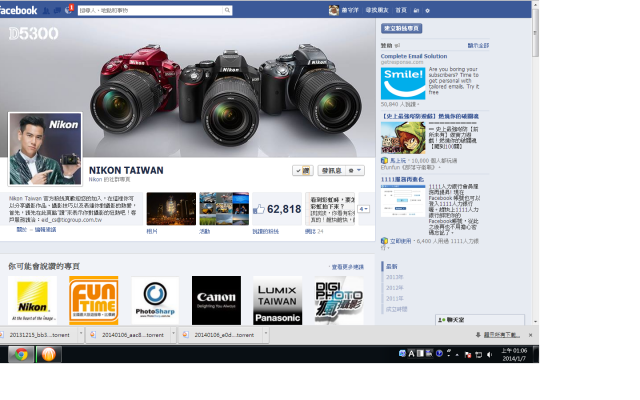
Task: Open the account settings gear in header
Action: (x=427, y=11)
